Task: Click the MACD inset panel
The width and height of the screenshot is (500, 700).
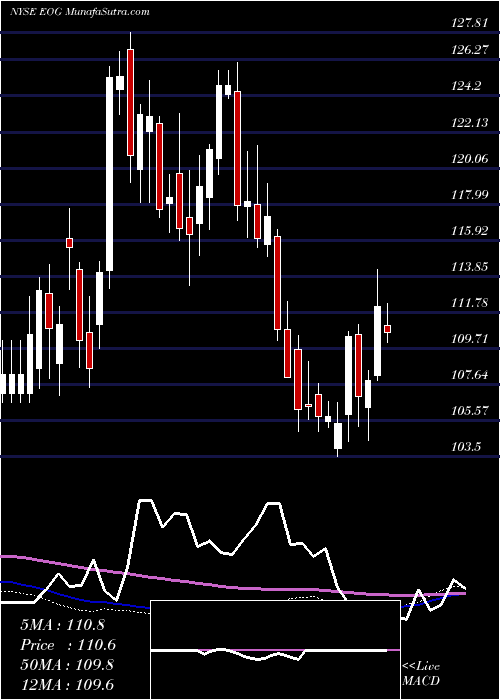Action: point(275,650)
